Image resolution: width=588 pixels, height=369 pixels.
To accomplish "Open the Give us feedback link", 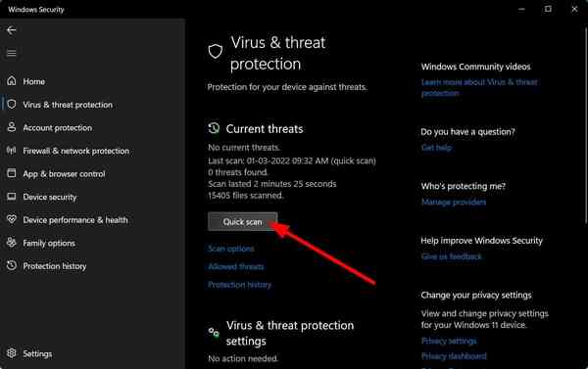I will [x=452, y=256].
